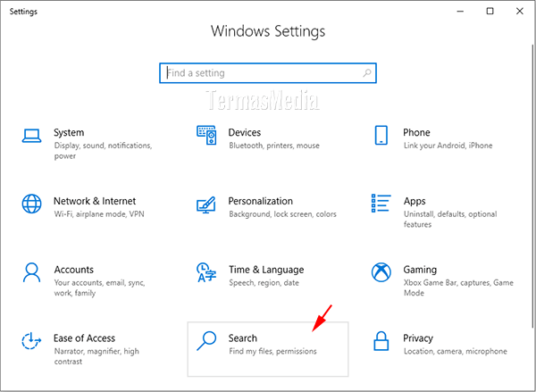Click 'Speech, region, date' text
Image resolution: width=536 pixels, height=392 pixels.
[264, 283]
